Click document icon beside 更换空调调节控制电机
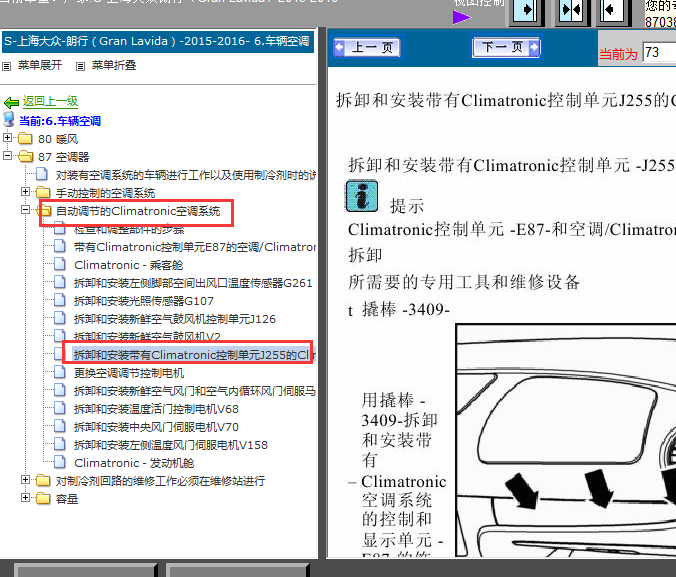The height and width of the screenshot is (577, 676). pyautogui.click(x=60, y=372)
